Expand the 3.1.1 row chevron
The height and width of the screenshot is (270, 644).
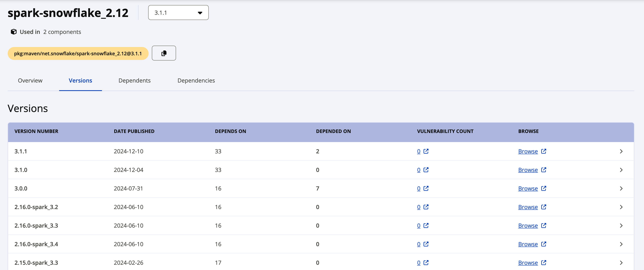pos(621,151)
